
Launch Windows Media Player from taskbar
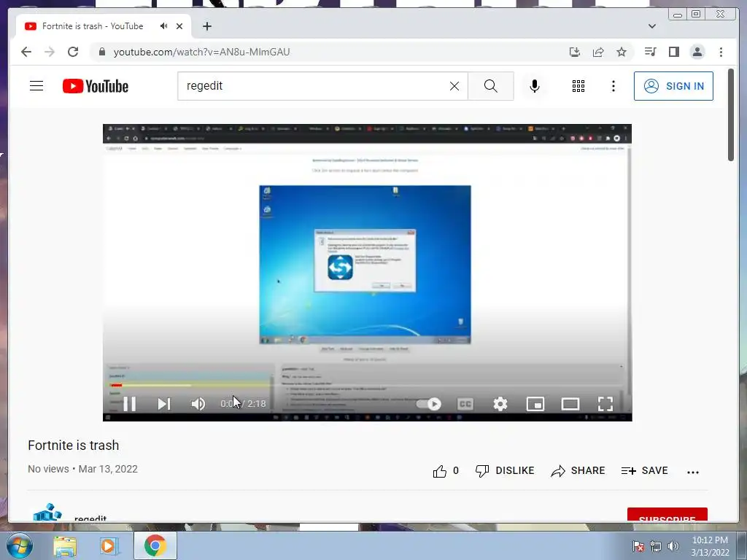pyautogui.click(x=109, y=545)
